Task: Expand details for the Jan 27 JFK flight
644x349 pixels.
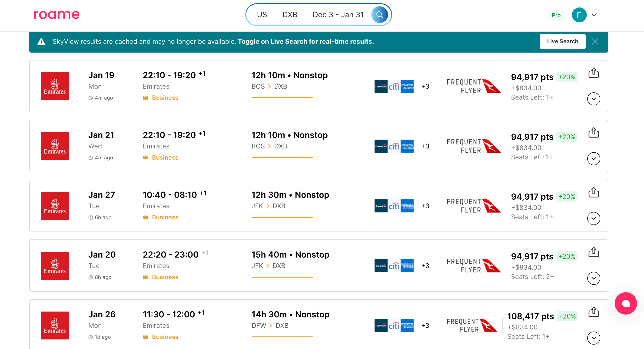Action: click(x=594, y=218)
